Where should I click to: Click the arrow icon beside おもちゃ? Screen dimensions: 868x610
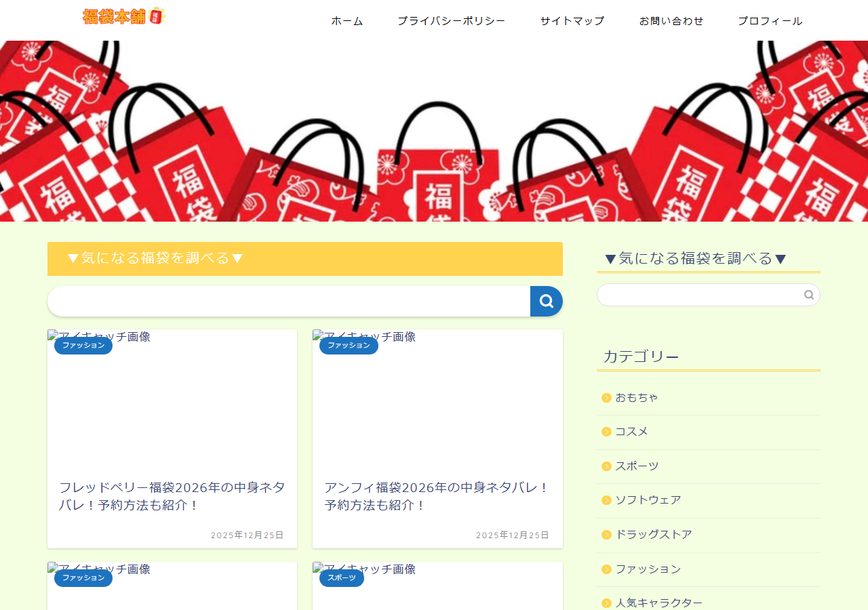606,398
